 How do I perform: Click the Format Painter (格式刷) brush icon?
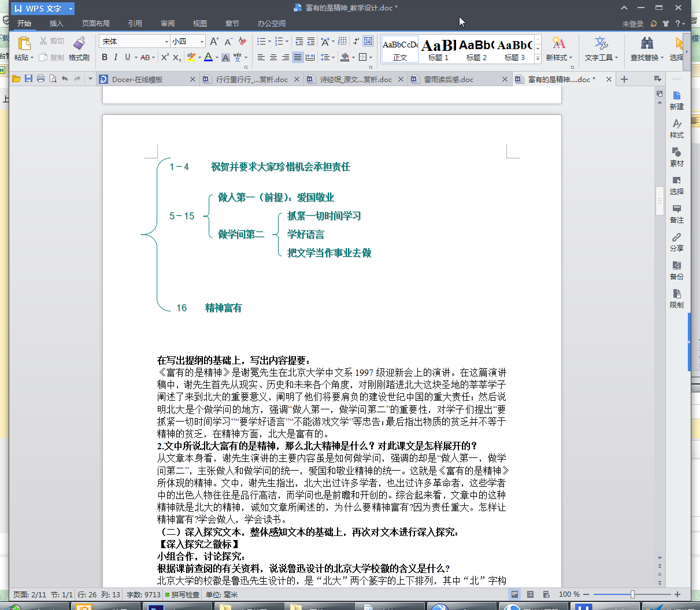[79, 43]
